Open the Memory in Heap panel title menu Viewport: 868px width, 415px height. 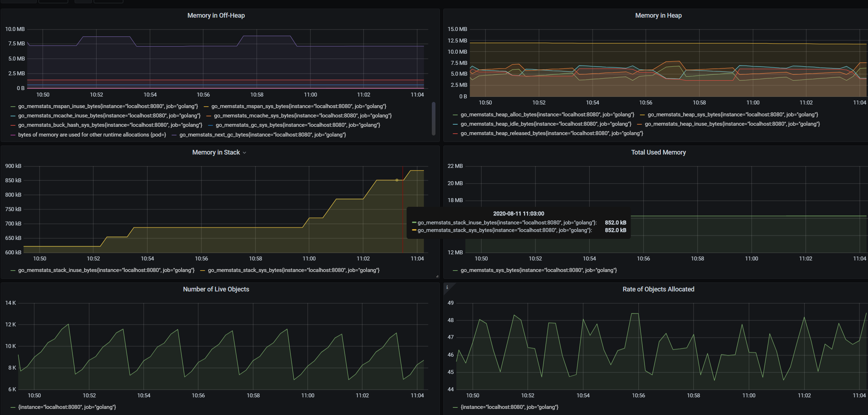(x=658, y=15)
